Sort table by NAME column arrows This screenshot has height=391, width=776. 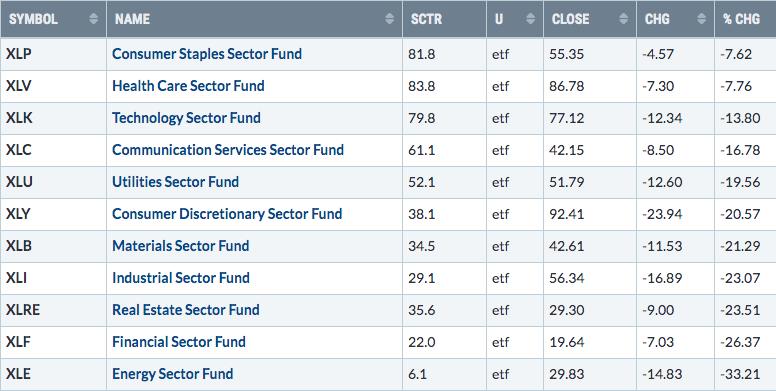tap(389, 19)
